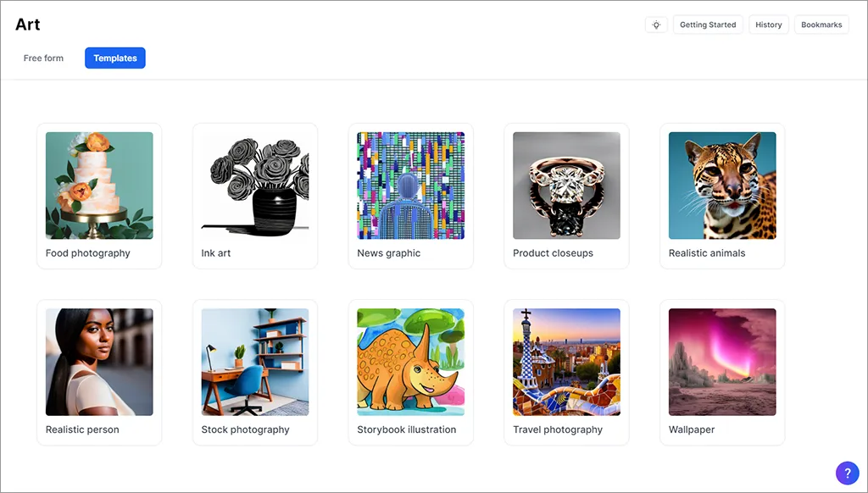
Task: Open the Storybook illustration dinosaur thumbnail
Action: [x=410, y=362]
